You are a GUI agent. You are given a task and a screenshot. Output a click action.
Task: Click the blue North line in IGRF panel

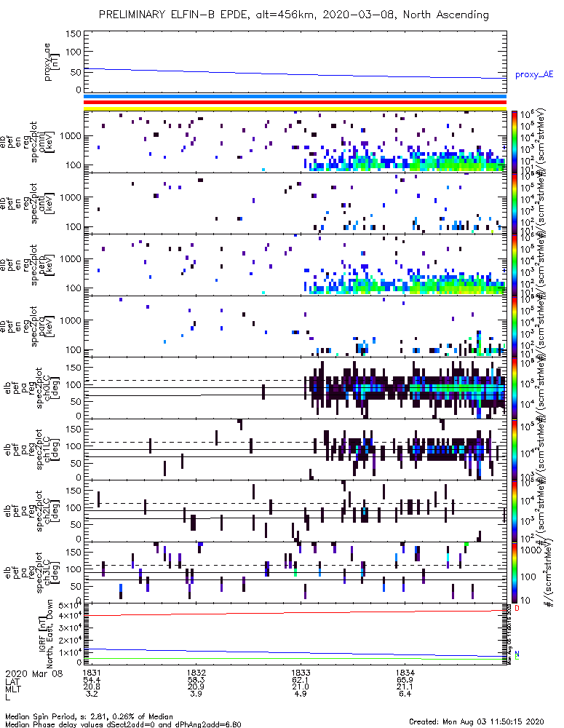pos(295,653)
